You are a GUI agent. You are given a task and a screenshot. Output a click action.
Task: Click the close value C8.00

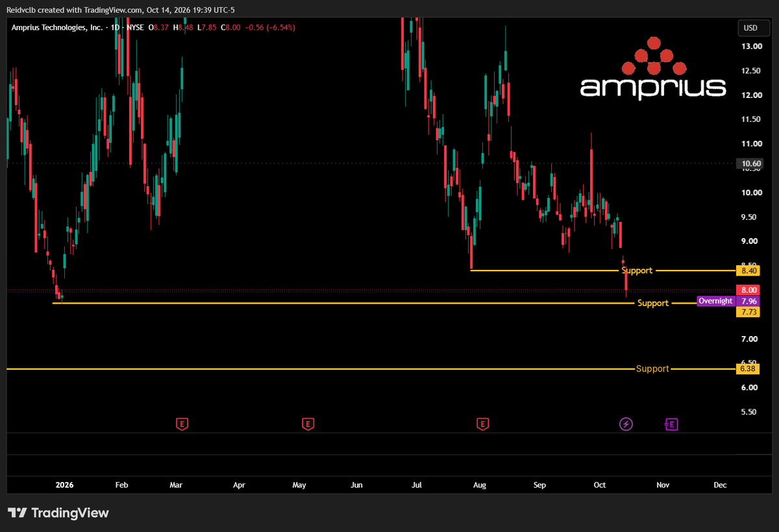(232, 28)
